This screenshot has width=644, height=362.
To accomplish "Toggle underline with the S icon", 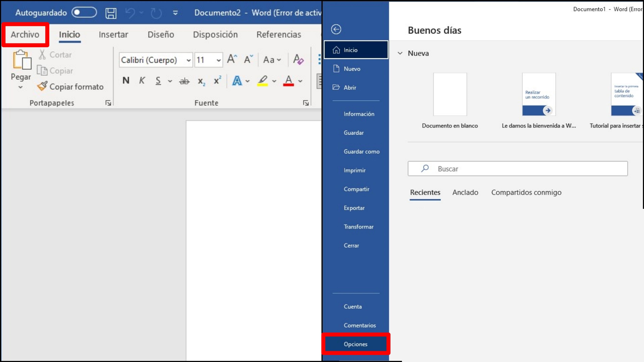I will tap(158, 81).
